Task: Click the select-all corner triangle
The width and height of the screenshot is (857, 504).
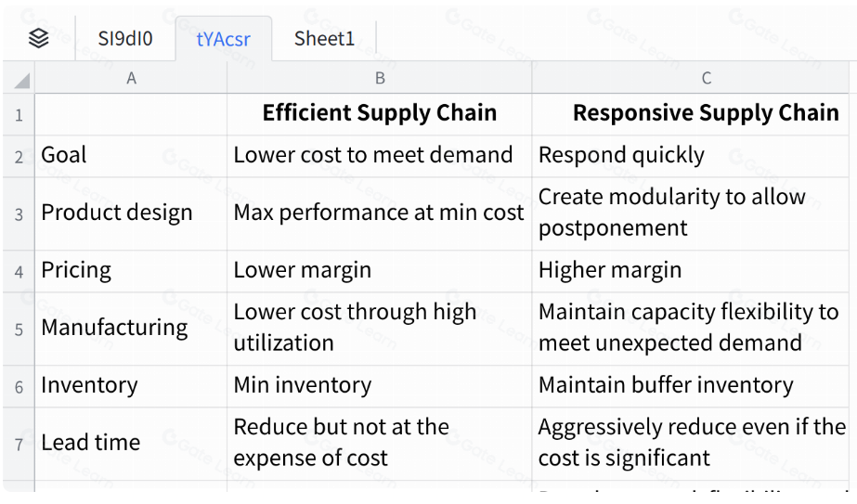Action: pos(20,80)
